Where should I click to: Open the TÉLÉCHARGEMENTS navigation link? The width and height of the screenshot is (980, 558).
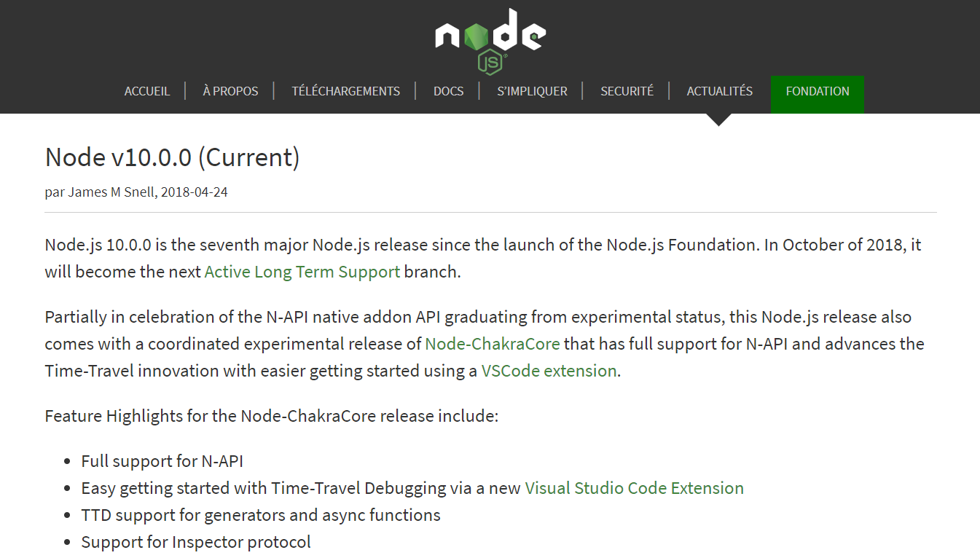point(345,91)
